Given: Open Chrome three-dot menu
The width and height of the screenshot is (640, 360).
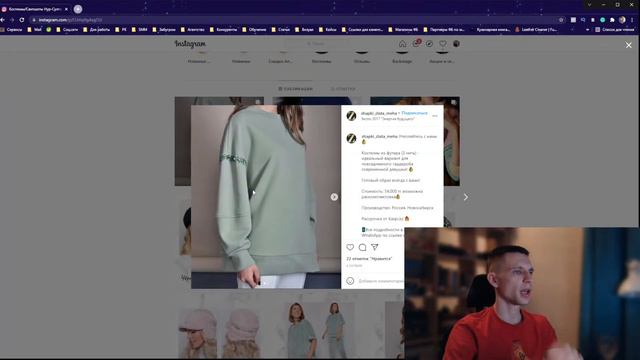Looking at the screenshot, I should pos(632,20).
